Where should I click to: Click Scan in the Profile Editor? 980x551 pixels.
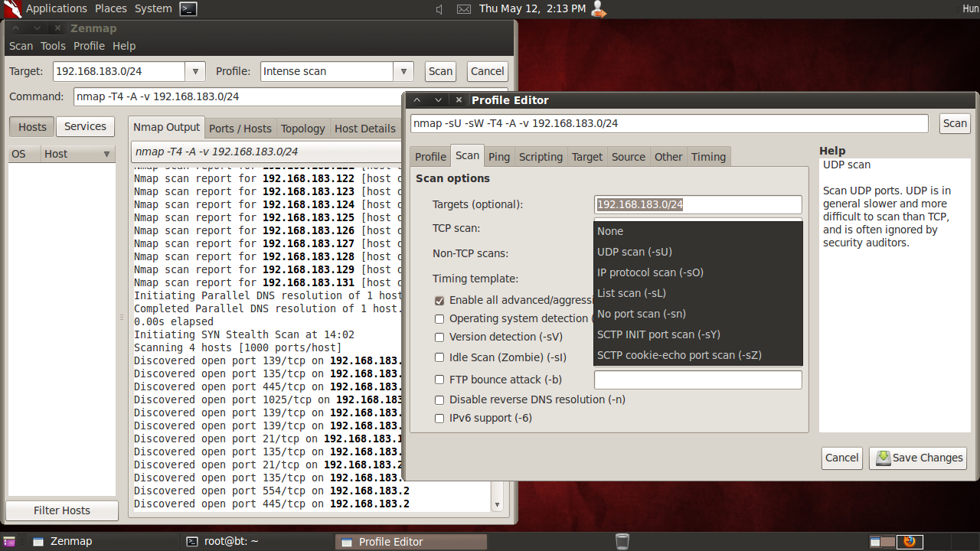955,123
